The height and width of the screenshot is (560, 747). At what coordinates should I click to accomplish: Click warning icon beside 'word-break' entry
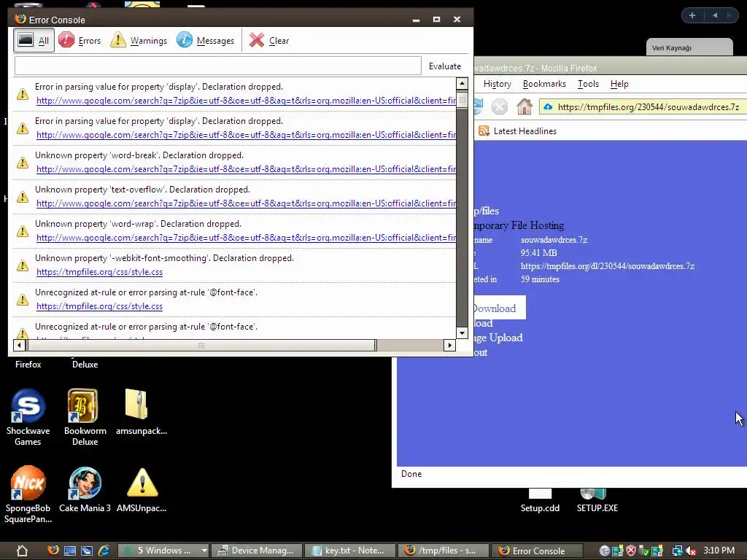click(x=23, y=163)
